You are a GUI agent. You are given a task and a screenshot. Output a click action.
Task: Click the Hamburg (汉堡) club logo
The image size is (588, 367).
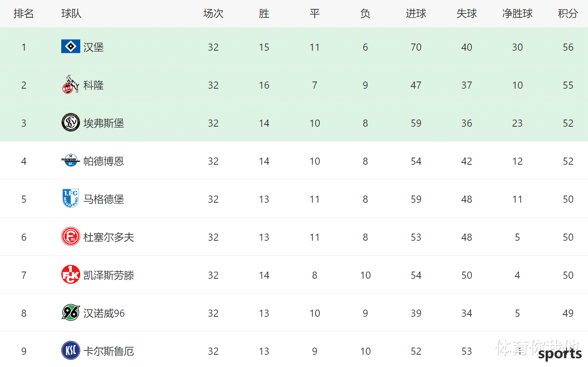[x=71, y=46]
